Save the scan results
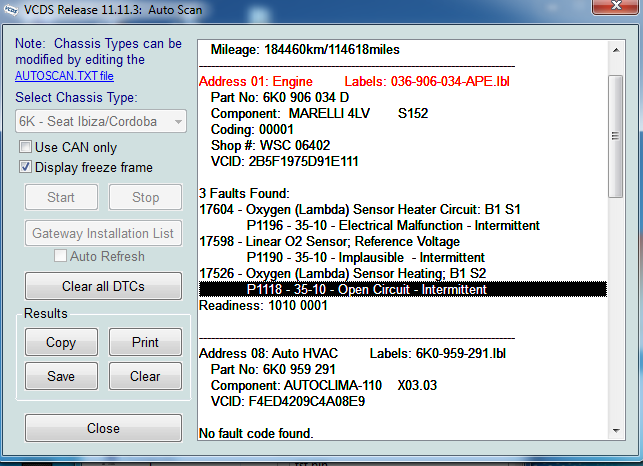Image resolution: width=643 pixels, height=466 pixels. (62, 376)
